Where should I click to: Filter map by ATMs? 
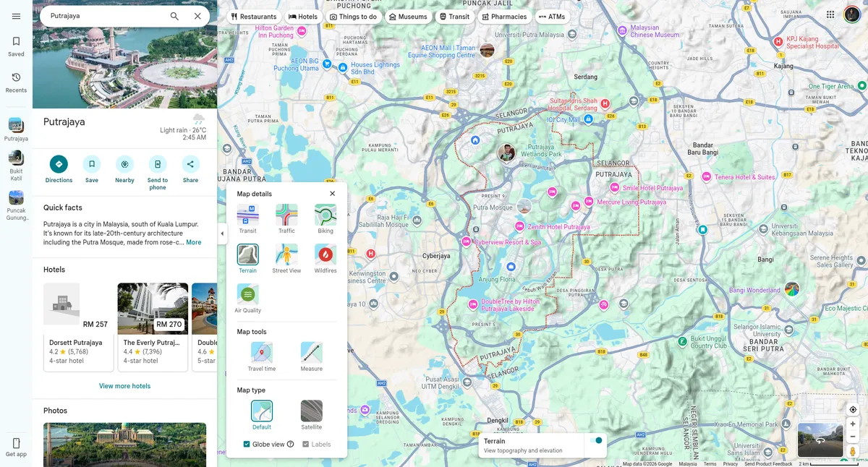pyautogui.click(x=552, y=17)
